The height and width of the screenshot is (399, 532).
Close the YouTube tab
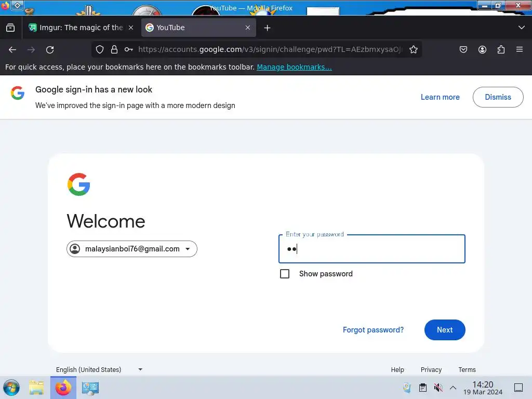(x=248, y=28)
